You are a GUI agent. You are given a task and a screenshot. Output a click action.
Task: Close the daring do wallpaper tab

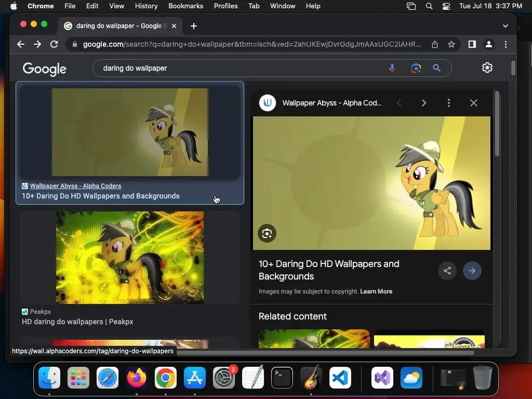174,26
